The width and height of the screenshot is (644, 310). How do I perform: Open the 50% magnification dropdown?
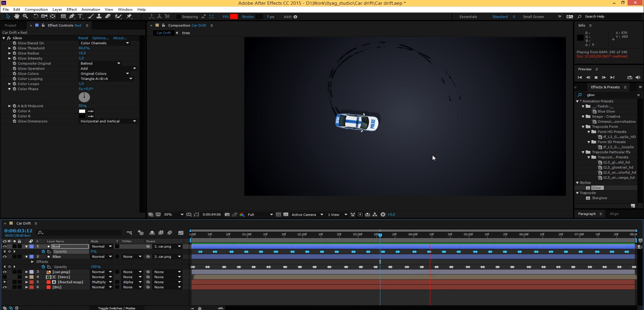[x=173, y=214]
